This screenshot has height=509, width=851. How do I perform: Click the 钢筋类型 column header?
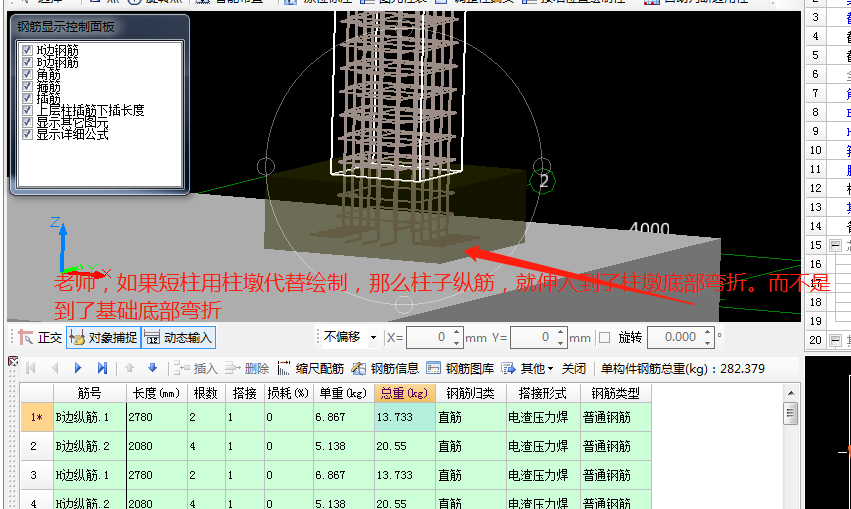pos(615,393)
